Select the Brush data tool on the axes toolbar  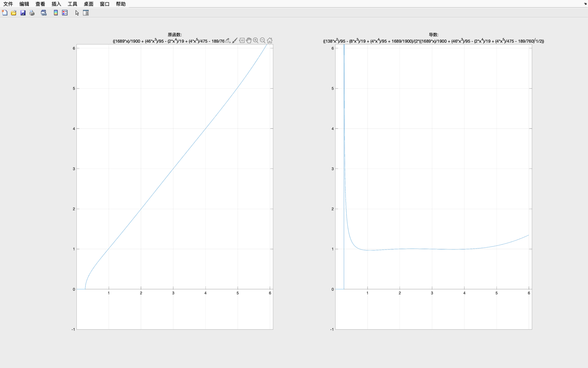click(x=235, y=40)
